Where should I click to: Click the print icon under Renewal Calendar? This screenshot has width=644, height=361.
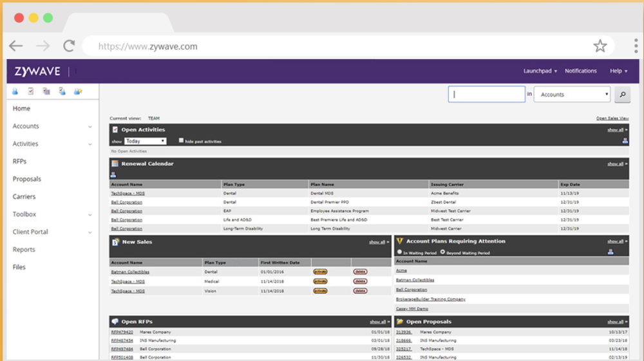[114, 174]
